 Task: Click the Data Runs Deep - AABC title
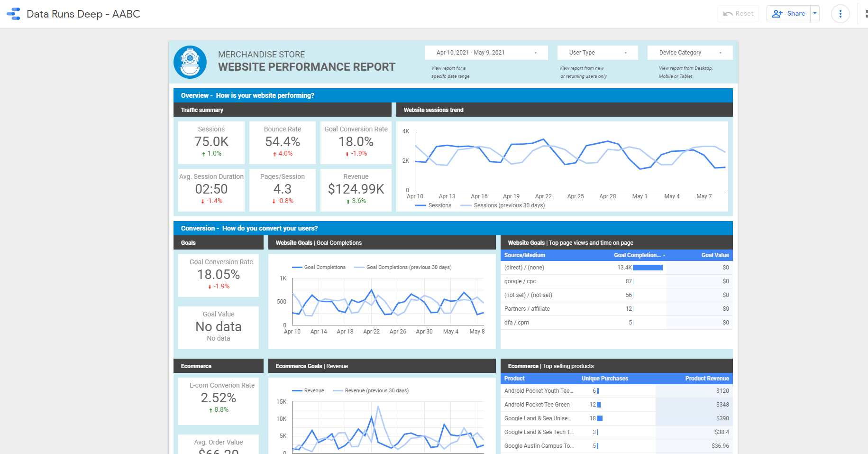pos(83,14)
